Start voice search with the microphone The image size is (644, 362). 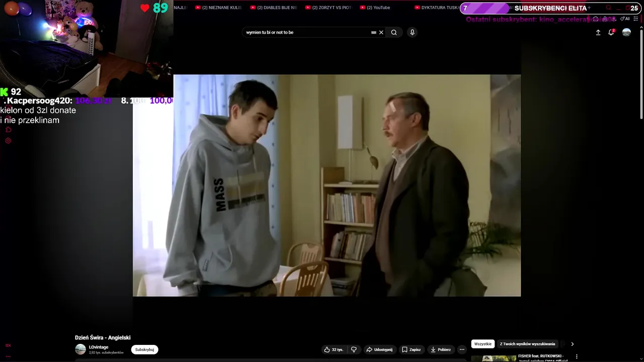click(412, 32)
